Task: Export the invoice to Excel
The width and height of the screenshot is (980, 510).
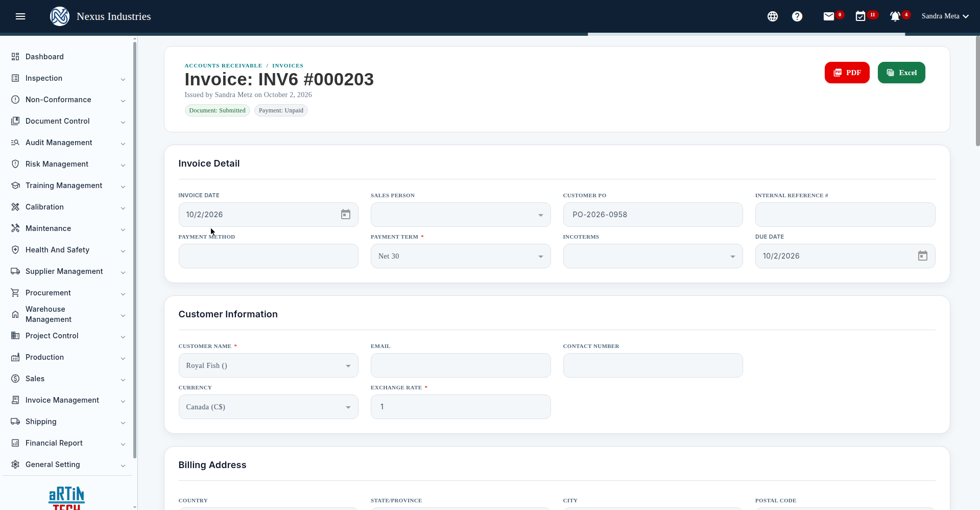Action: tap(901, 73)
